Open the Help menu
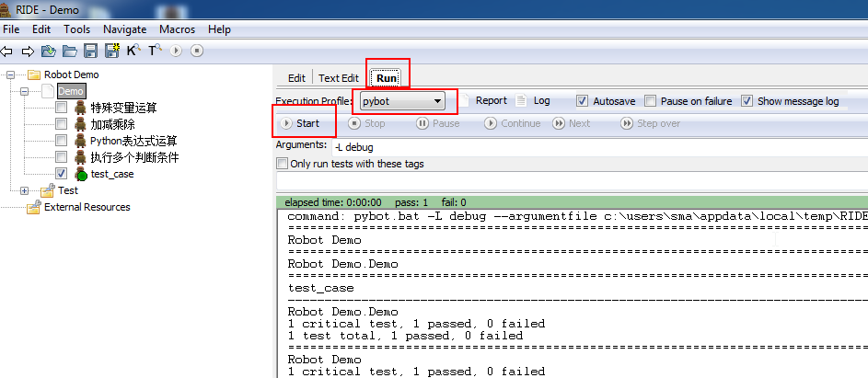Viewport: 868px width, 378px height. pyautogui.click(x=219, y=29)
